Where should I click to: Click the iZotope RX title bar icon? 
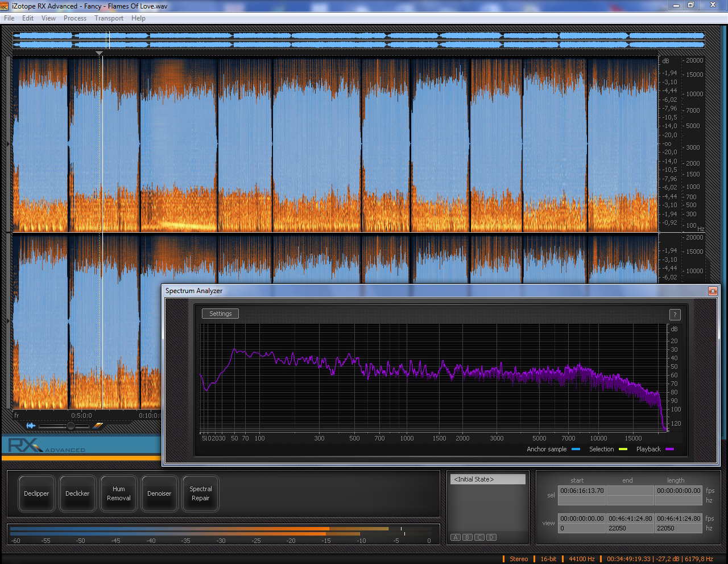pyautogui.click(x=5, y=6)
